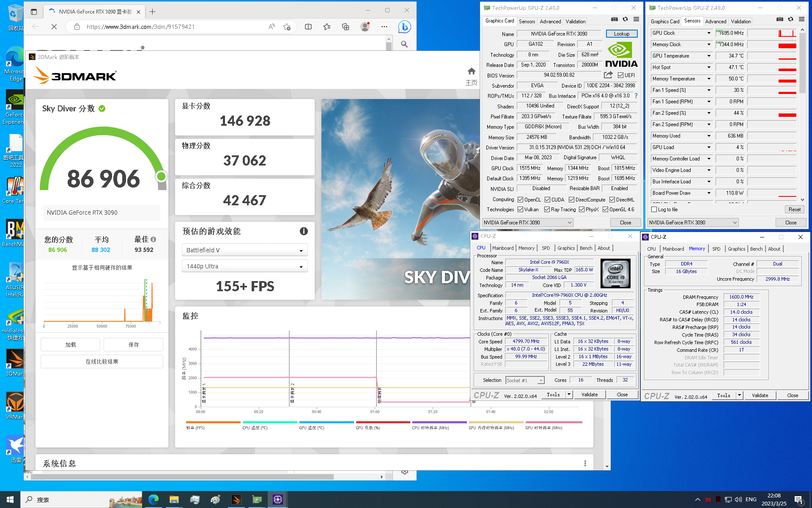Open CPU-Z Socket #1 selection dropdown
This screenshot has width=812, height=508.
(525, 380)
